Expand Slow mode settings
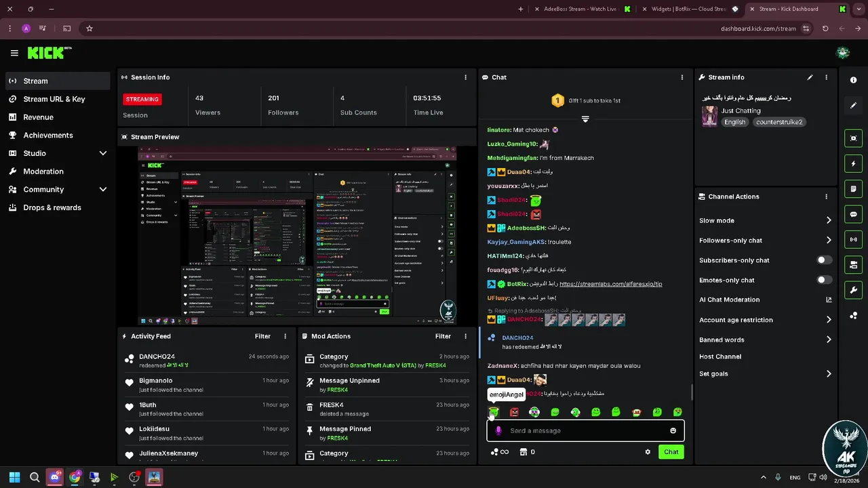This screenshot has width=868, height=488. [766, 220]
